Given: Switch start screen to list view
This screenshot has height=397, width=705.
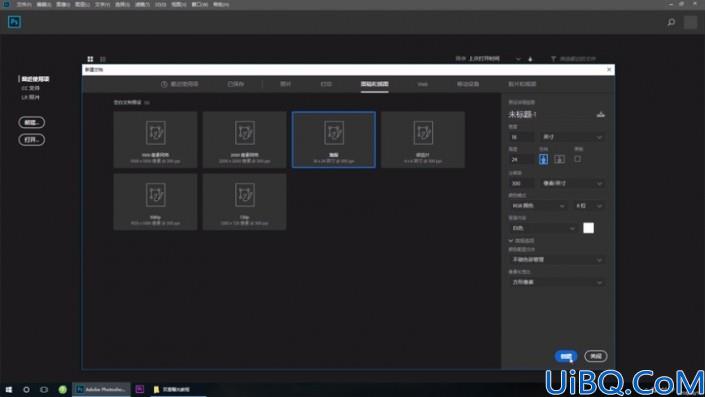Looking at the screenshot, I should click(103, 59).
